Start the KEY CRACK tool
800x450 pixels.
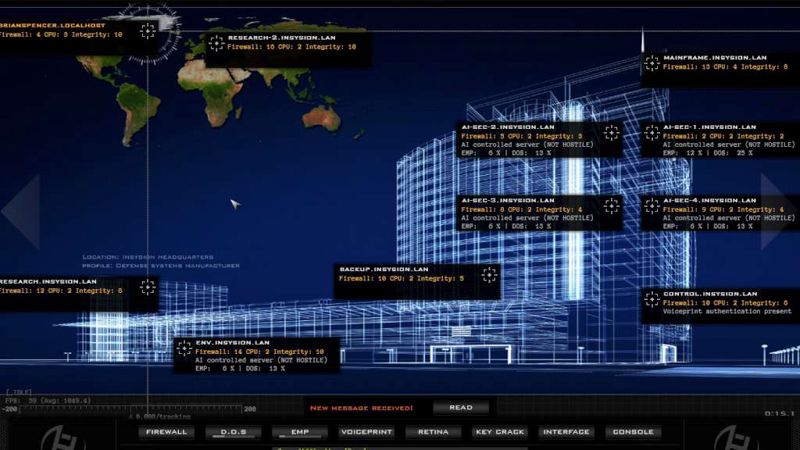click(x=500, y=432)
